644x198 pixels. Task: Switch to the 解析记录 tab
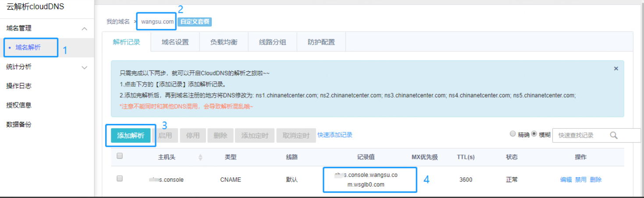(x=126, y=42)
